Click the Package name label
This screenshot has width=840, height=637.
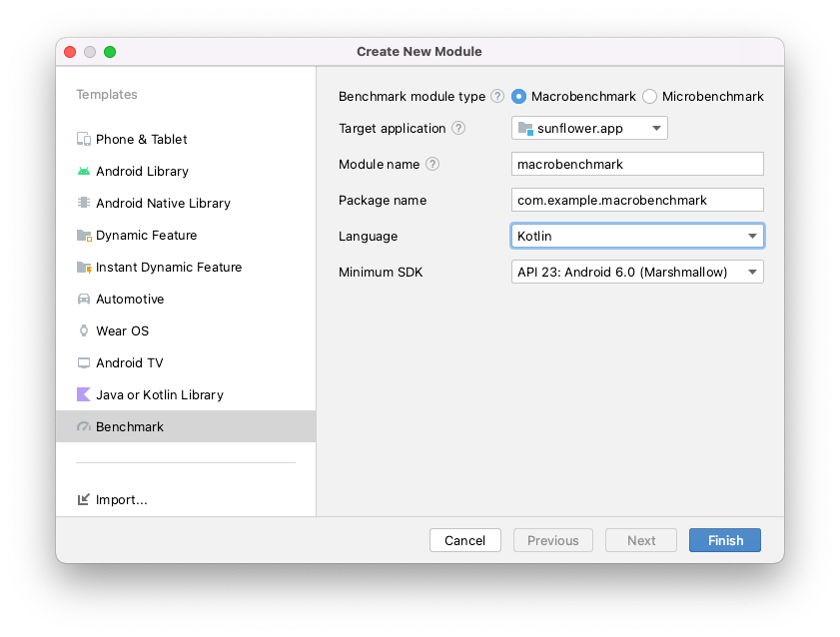tap(383, 201)
